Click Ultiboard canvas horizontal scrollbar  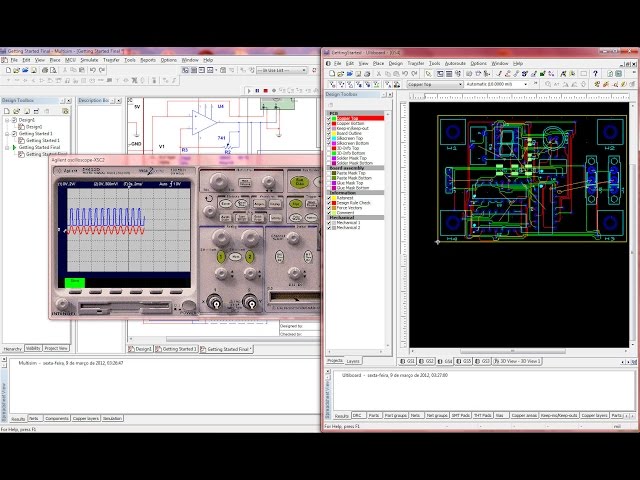point(513,351)
